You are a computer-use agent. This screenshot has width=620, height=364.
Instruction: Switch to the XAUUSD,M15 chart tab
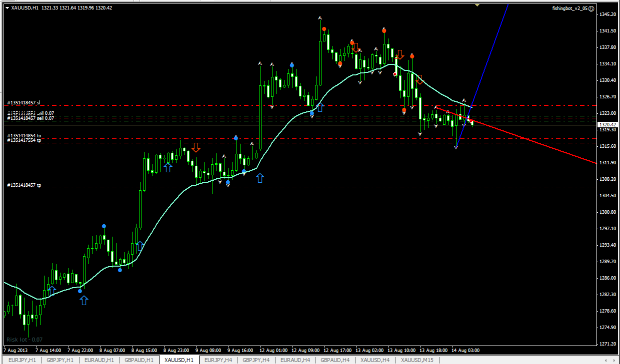coord(416,360)
